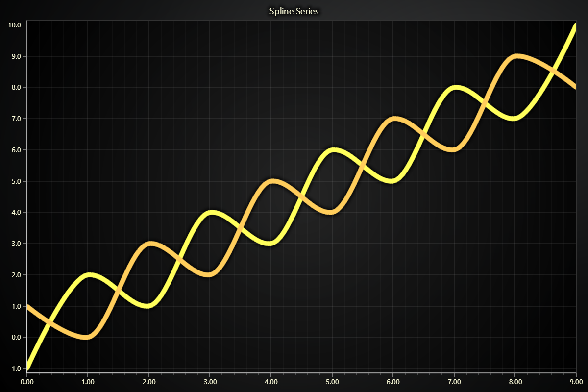
Task: Click orange spline trough at x=3.00
Action: 209,274
